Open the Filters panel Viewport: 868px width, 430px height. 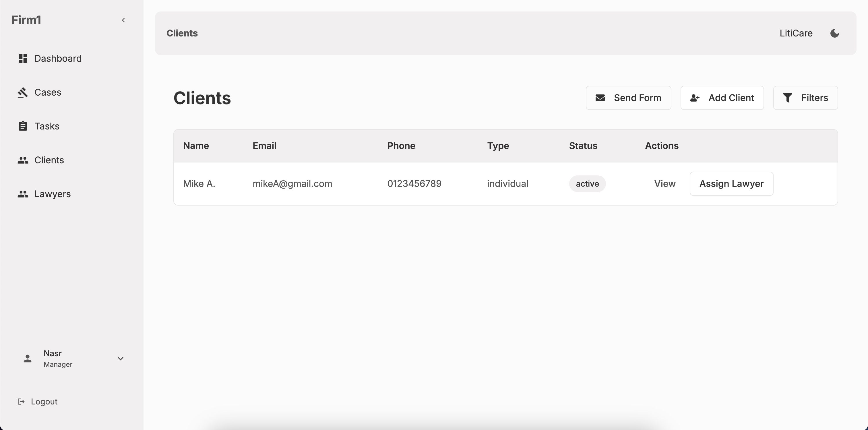tap(805, 98)
